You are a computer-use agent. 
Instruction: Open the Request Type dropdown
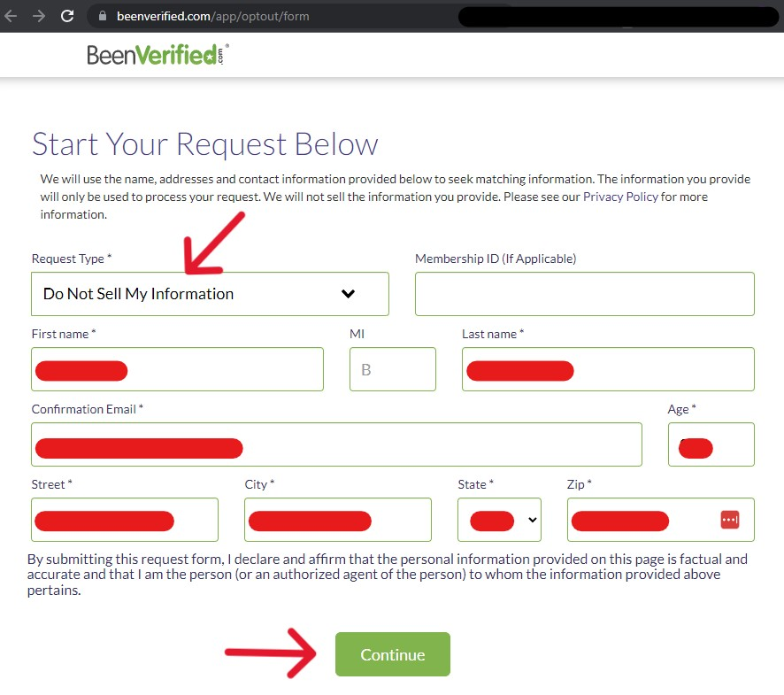pyautogui.click(x=210, y=294)
